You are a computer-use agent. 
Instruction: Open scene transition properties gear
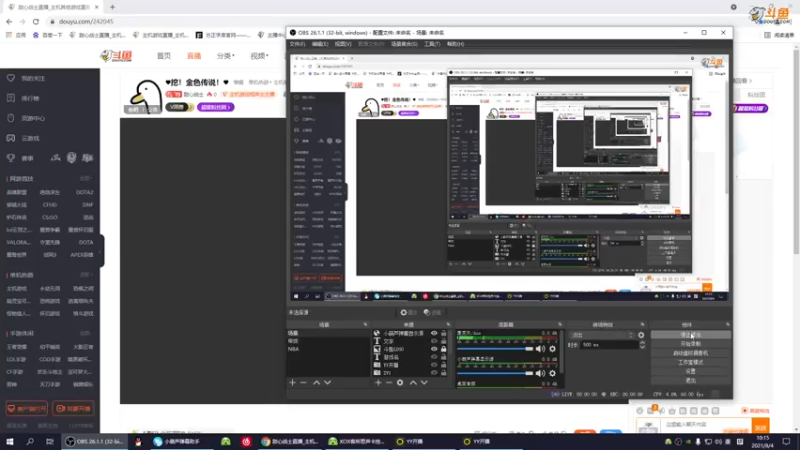tap(641, 335)
